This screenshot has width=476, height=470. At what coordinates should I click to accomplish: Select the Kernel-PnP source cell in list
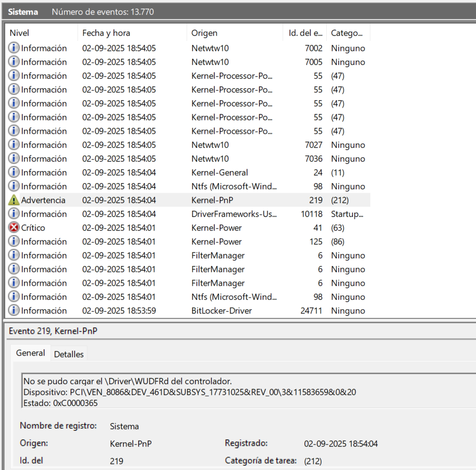pyautogui.click(x=212, y=200)
